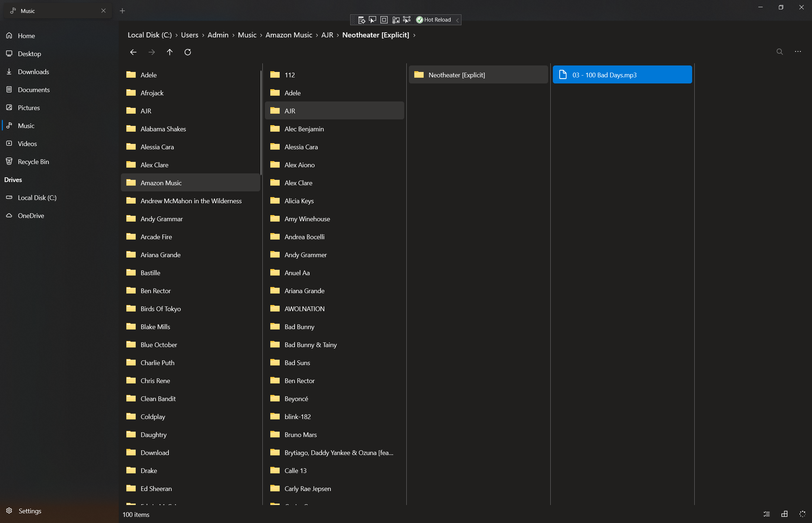
Task: Toggle Track Focused Element icon
Action: tap(407, 20)
